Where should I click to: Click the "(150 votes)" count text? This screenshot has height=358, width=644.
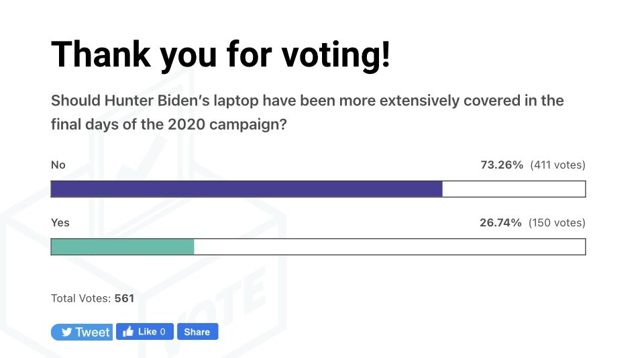pos(557,222)
